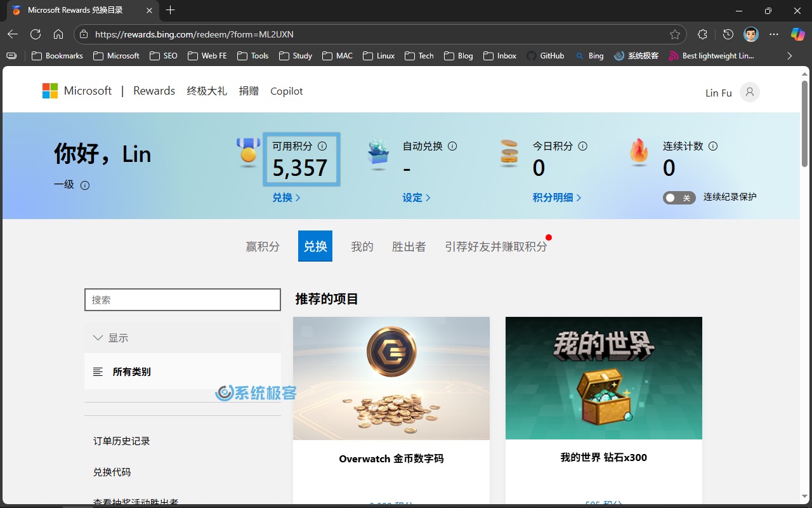Reload the page with the refresh icon

click(36, 34)
